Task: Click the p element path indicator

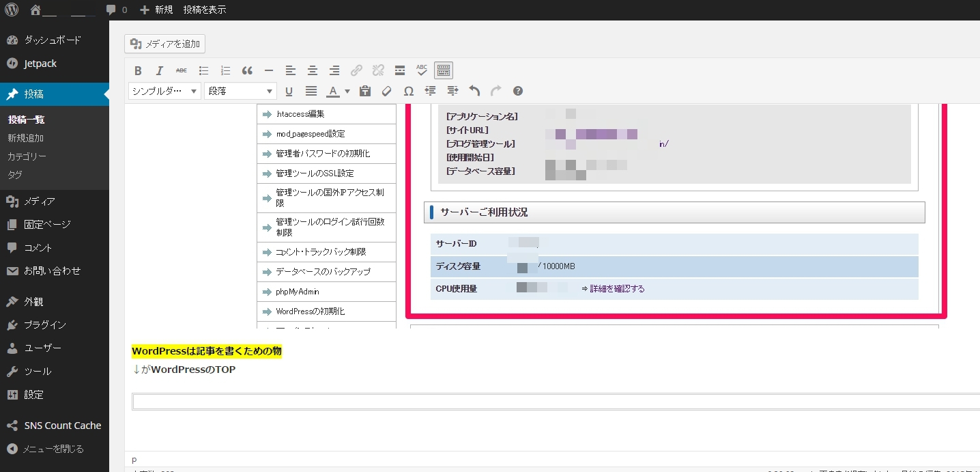Action: [134, 460]
